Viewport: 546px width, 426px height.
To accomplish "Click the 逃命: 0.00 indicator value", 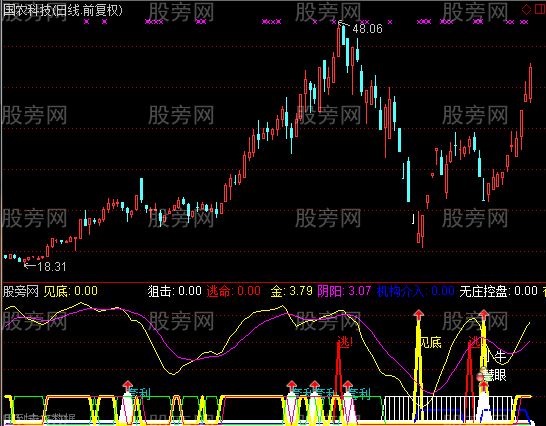I will coord(233,291).
